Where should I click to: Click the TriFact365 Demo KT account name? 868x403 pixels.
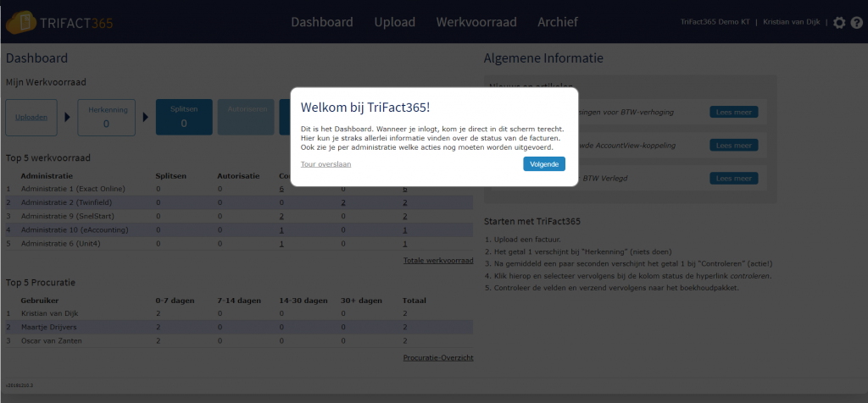click(x=715, y=22)
